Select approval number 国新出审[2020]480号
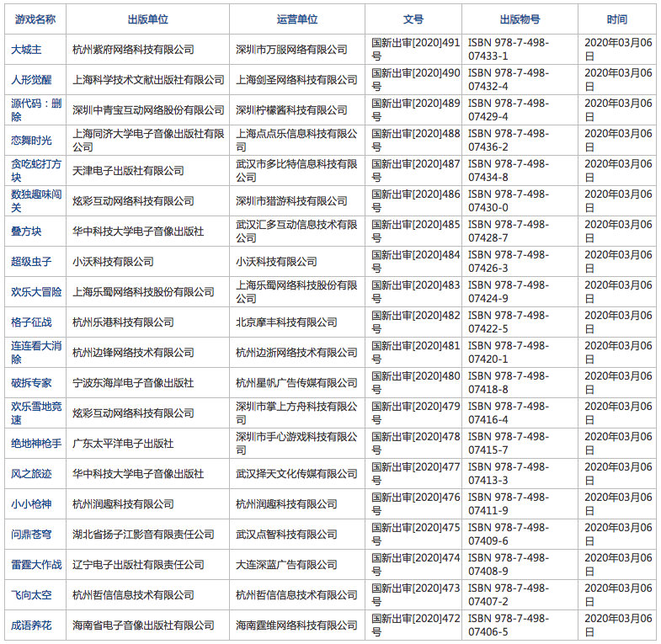Image resolution: width=661 pixels, height=644 pixels. pyautogui.click(x=416, y=383)
